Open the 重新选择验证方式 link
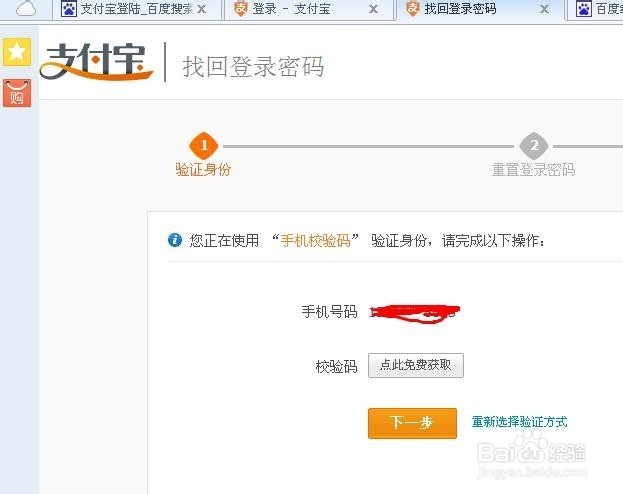 [x=519, y=422]
